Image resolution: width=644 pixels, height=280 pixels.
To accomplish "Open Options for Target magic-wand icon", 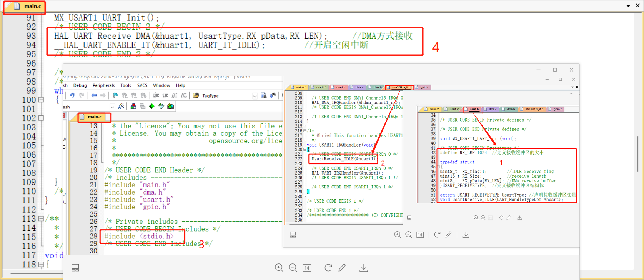I will (x=121, y=106).
